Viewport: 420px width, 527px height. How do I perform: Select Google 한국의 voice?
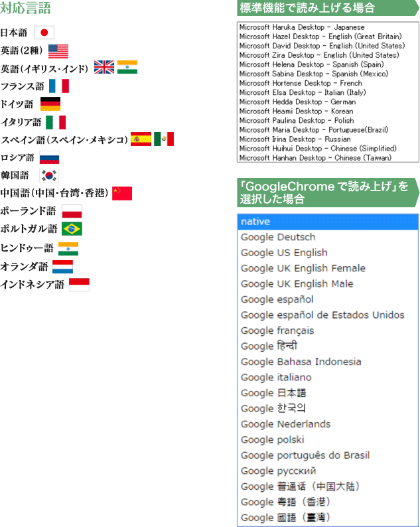(x=328, y=409)
